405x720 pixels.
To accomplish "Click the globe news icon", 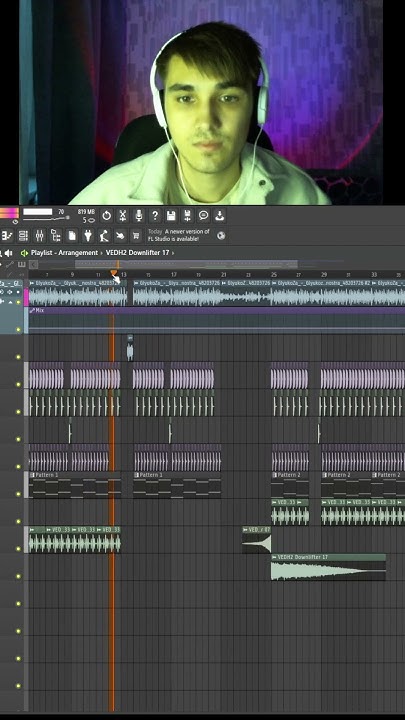I will 221,236.
